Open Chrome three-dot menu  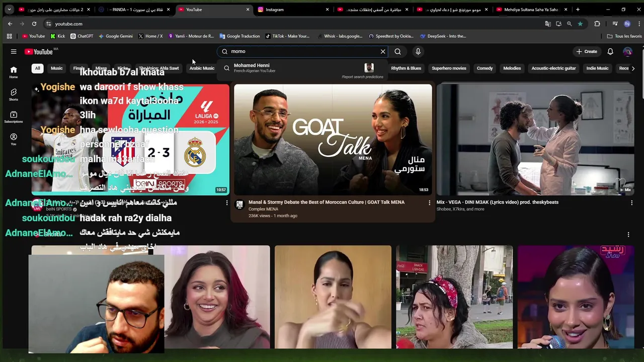pos(639,24)
